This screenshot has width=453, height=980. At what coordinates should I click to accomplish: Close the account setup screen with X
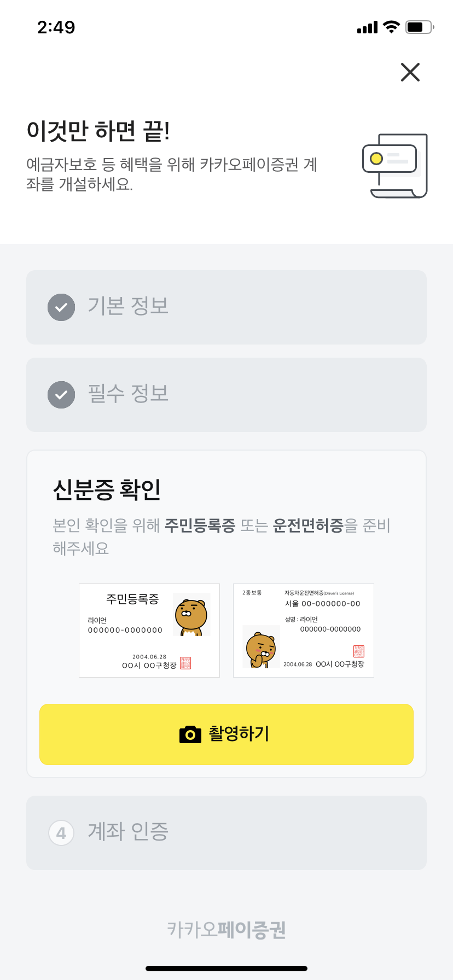pos(410,72)
